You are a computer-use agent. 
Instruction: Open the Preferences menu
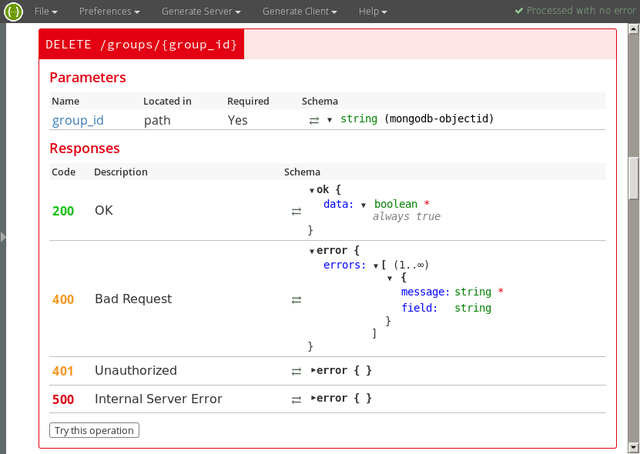click(109, 11)
